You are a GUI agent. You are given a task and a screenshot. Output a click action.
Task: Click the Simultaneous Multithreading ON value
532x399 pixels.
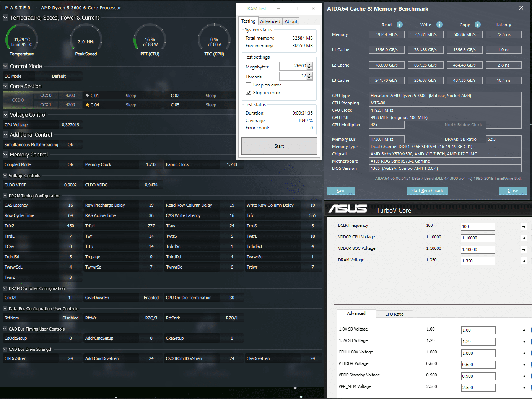(x=71, y=145)
